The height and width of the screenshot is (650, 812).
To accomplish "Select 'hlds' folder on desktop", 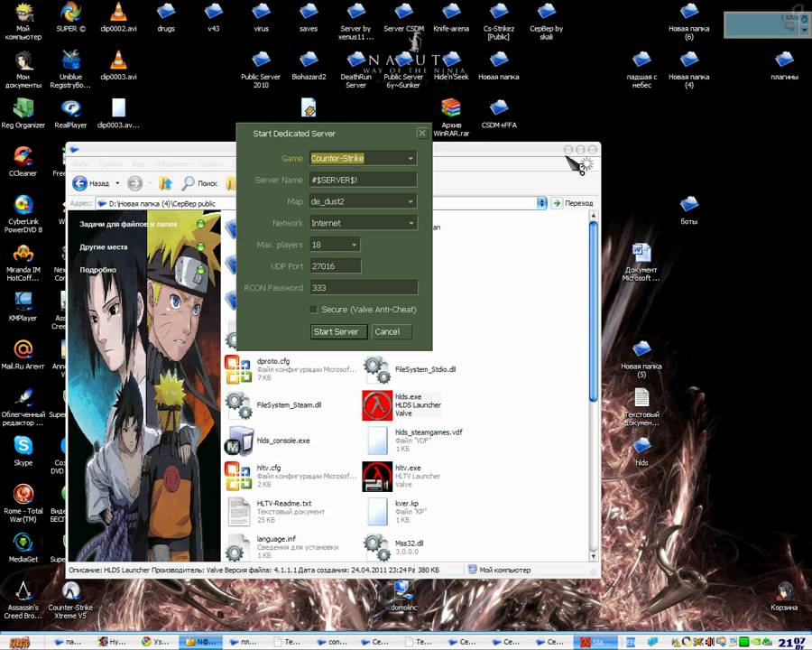I will click(641, 451).
